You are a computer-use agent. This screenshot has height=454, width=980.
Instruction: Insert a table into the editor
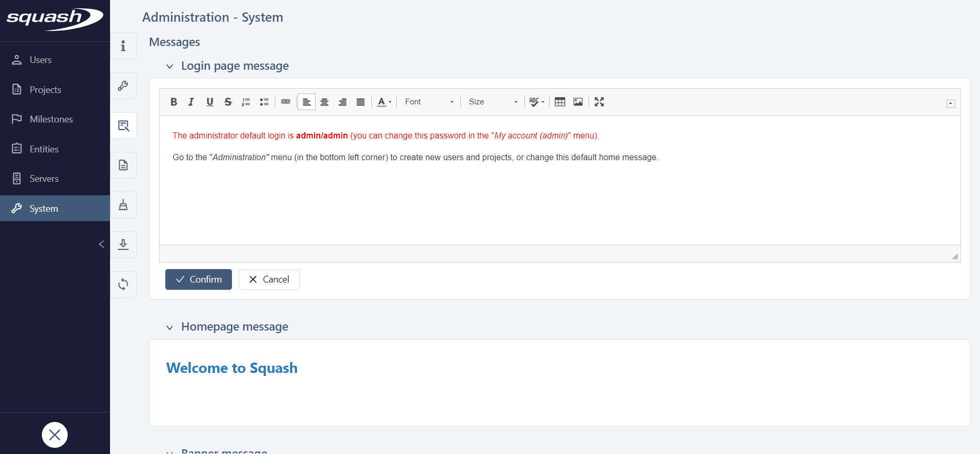(560, 102)
